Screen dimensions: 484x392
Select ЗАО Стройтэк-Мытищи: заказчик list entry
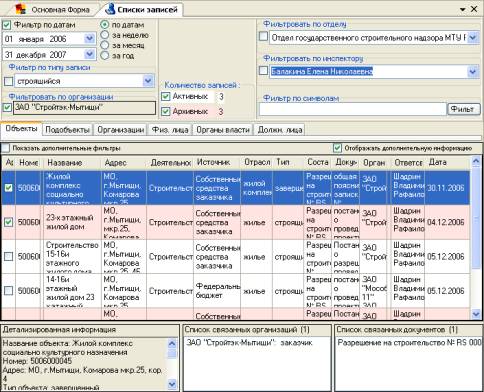pos(250,343)
